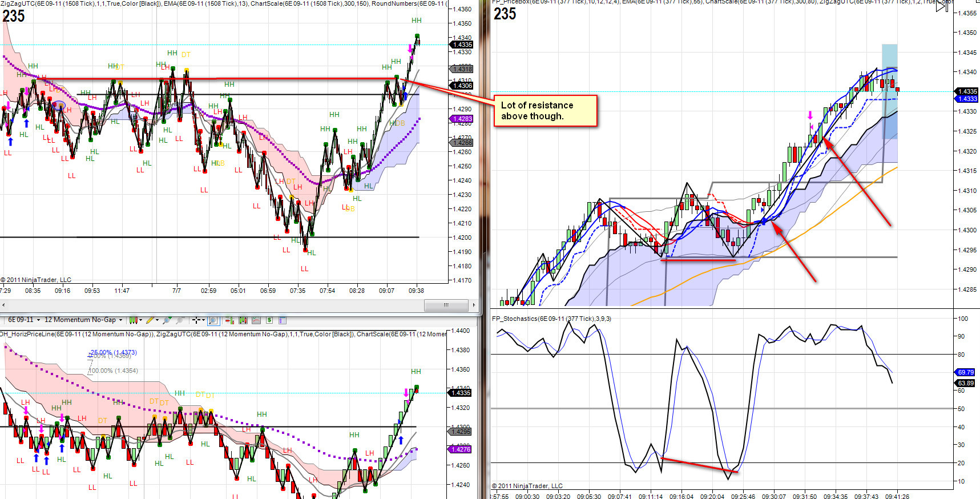
Task: Open the 6E 09-11 instrument dropdown
Action: (24, 320)
